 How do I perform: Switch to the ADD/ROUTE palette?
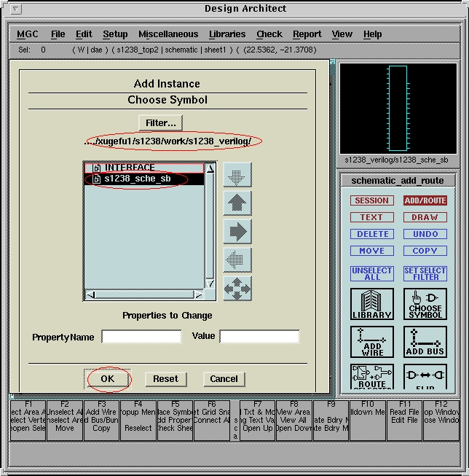(425, 200)
